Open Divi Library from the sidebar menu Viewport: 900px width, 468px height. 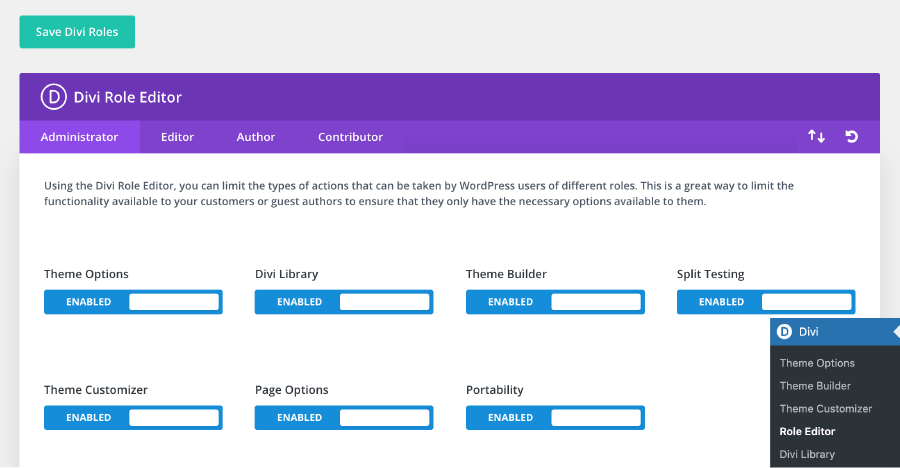[x=807, y=454]
